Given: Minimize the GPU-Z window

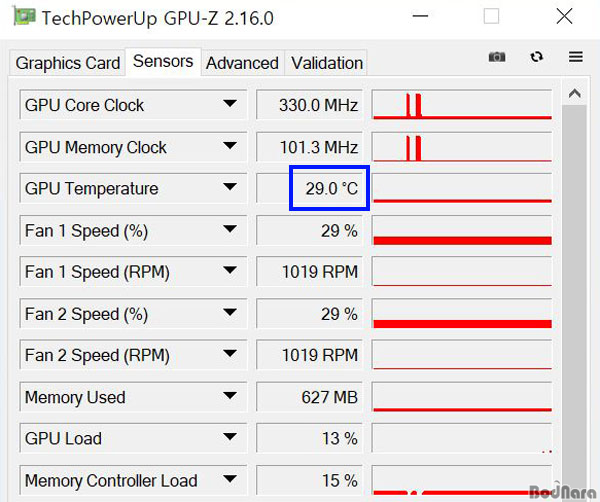Looking at the screenshot, I should tap(432, 17).
